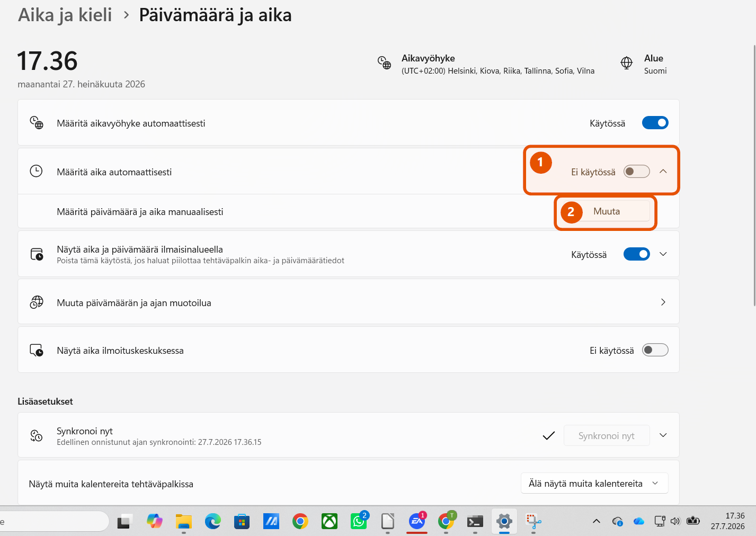Click the Synkronoi nyt button
This screenshot has width=756, height=536.
point(607,435)
